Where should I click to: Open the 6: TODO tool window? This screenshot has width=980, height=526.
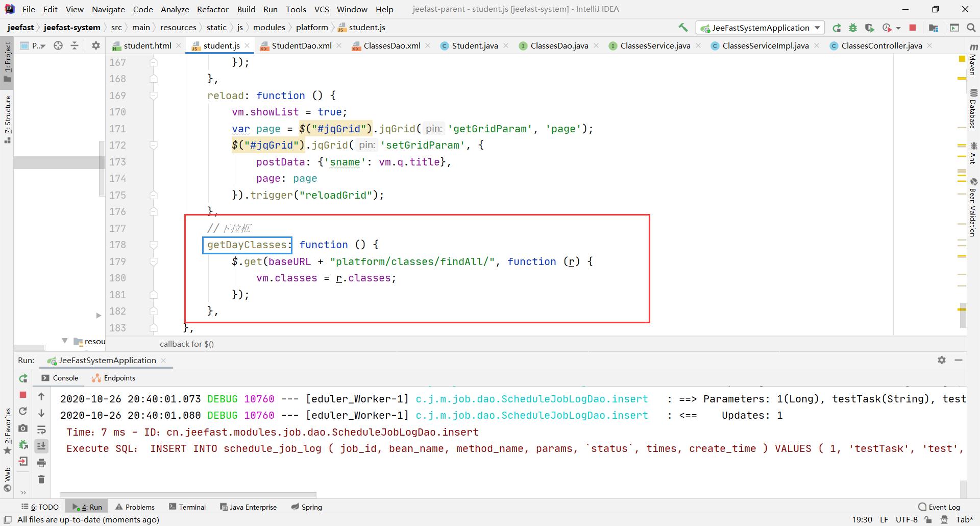[40, 507]
